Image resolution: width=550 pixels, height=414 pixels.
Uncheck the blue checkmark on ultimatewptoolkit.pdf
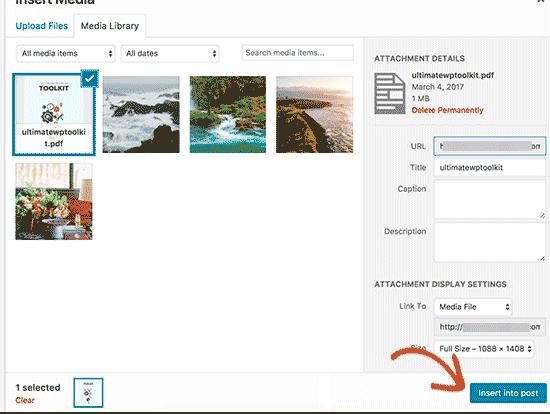click(89, 78)
